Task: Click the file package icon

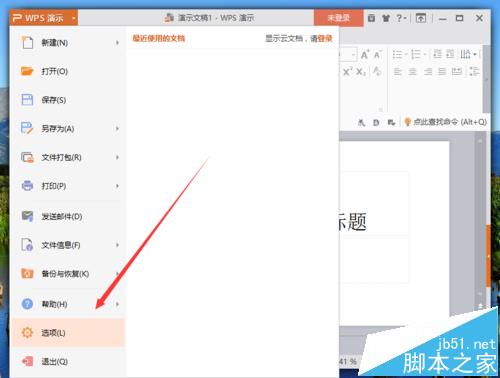Action: click(27, 157)
